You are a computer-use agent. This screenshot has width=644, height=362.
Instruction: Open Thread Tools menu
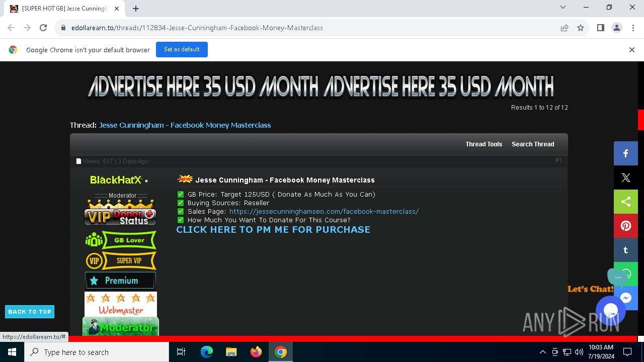[484, 144]
